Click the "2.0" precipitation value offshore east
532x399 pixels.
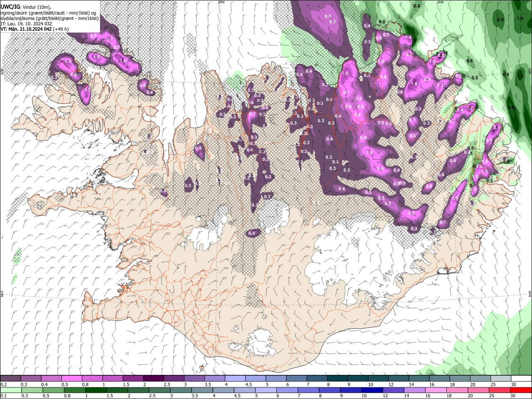coord(511,107)
